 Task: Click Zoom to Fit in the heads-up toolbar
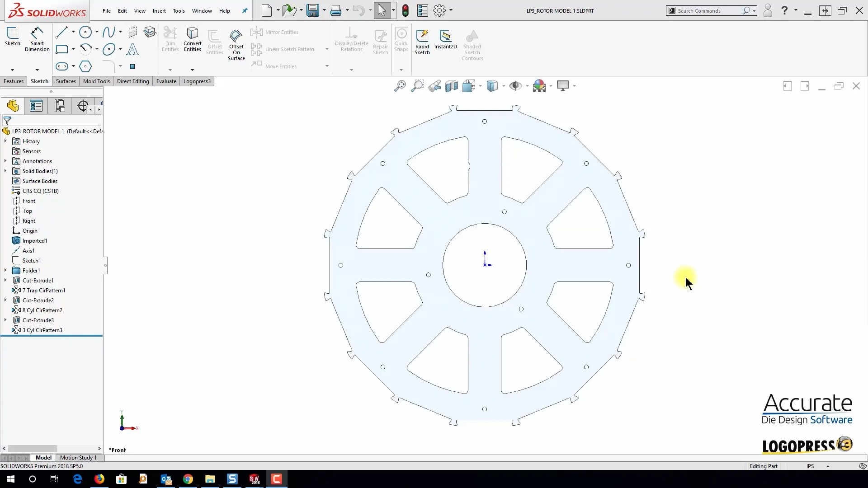(x=400, y=86)
